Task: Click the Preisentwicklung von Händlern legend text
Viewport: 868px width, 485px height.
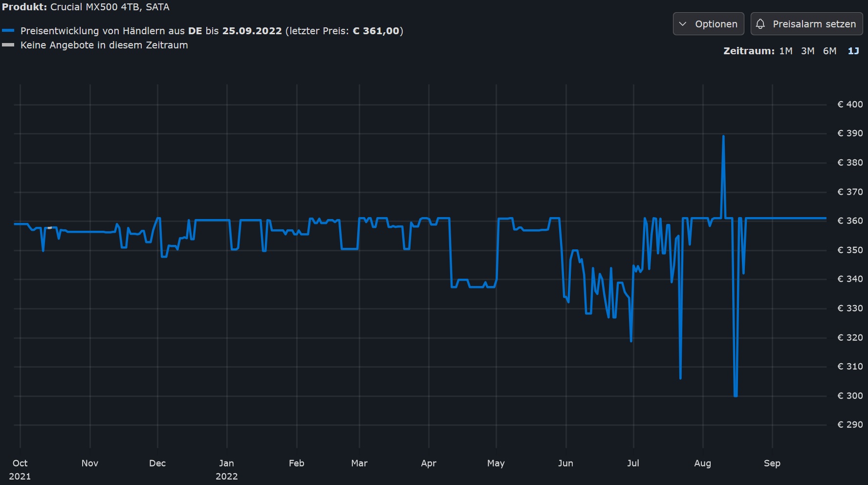Action: [212, 31]
